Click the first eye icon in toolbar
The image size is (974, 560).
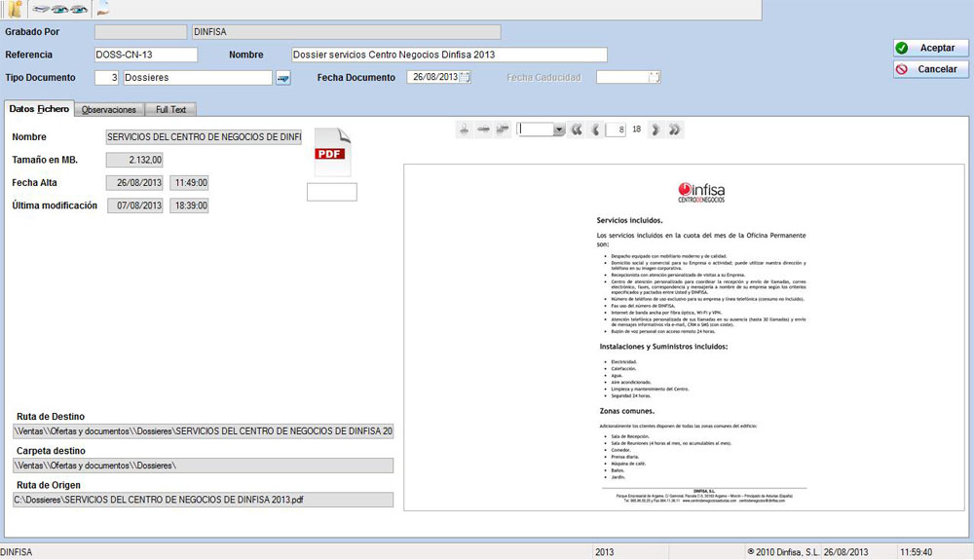click(x=59, y=9)
